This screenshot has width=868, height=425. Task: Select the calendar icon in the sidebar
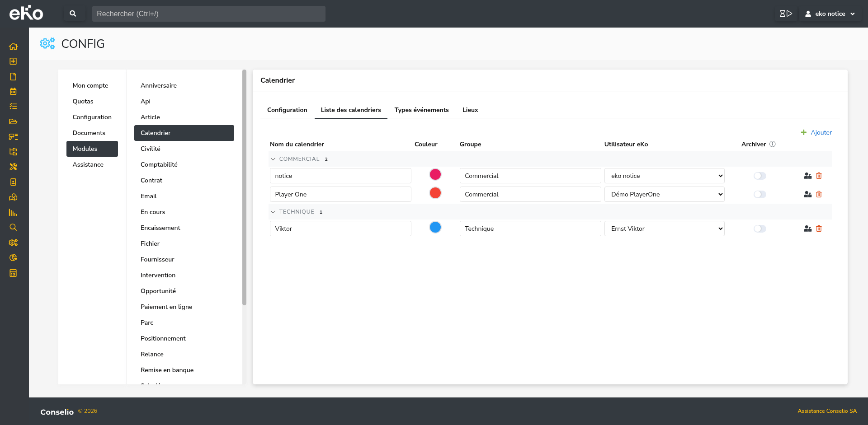click(13, 91)
